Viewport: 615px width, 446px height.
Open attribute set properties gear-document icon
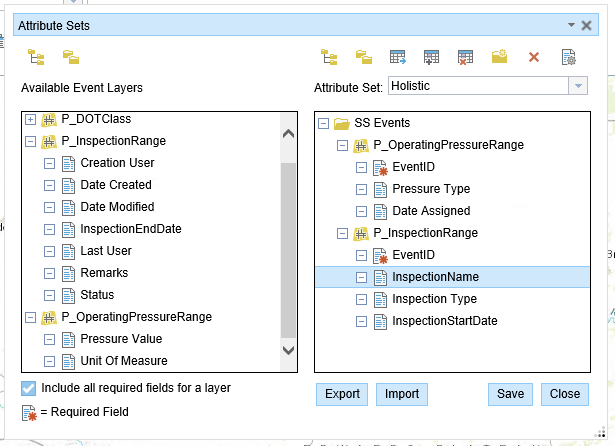click(568, 57)
